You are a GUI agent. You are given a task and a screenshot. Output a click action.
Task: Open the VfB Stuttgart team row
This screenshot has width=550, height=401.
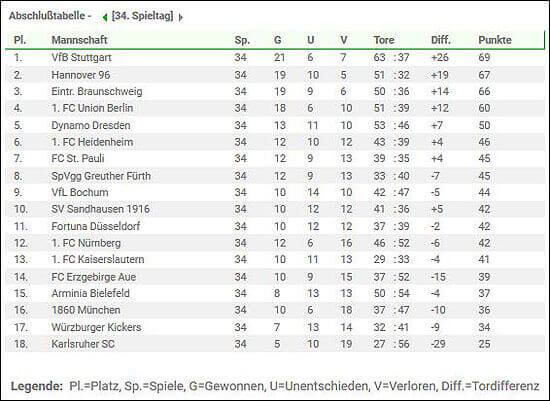pyautogui.click(x=275, y=58)
